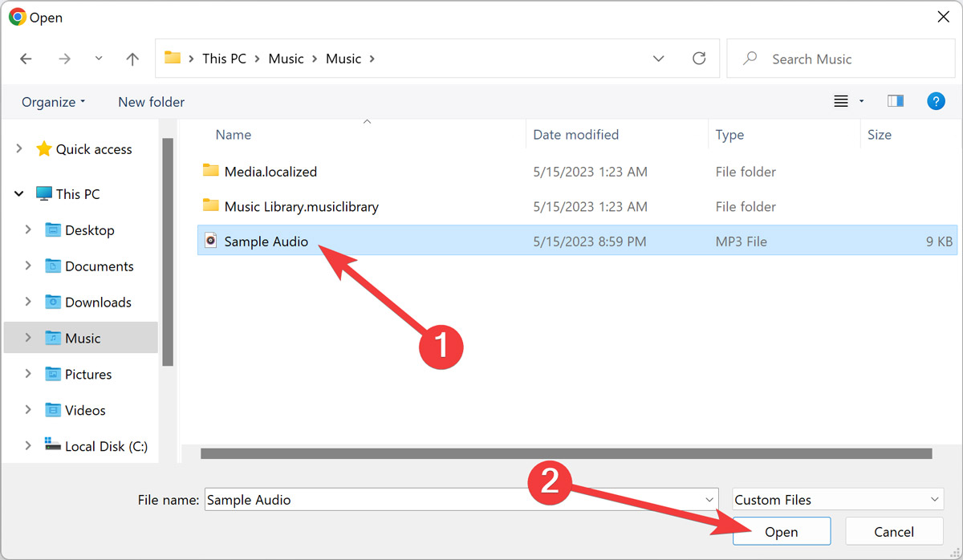Click the Help question mark icon
This screenshot has height=560, width=963.
pos(936,101)
